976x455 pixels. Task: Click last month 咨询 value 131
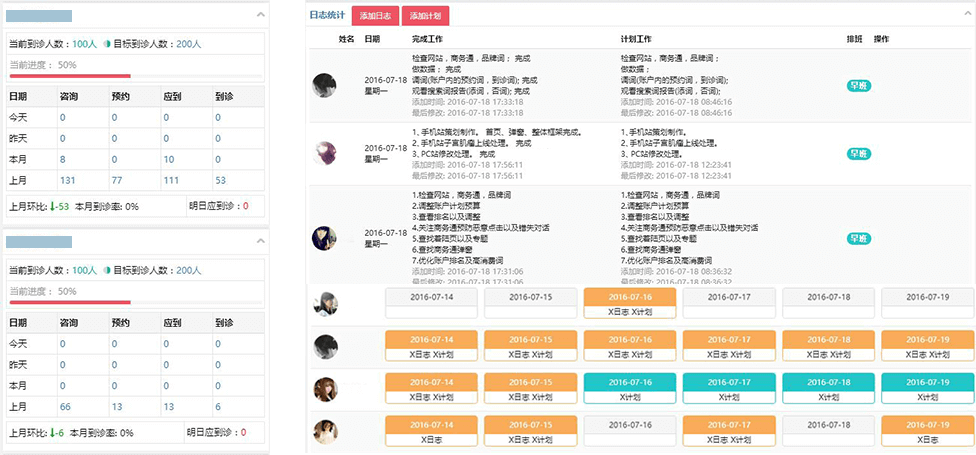(68, 180)
